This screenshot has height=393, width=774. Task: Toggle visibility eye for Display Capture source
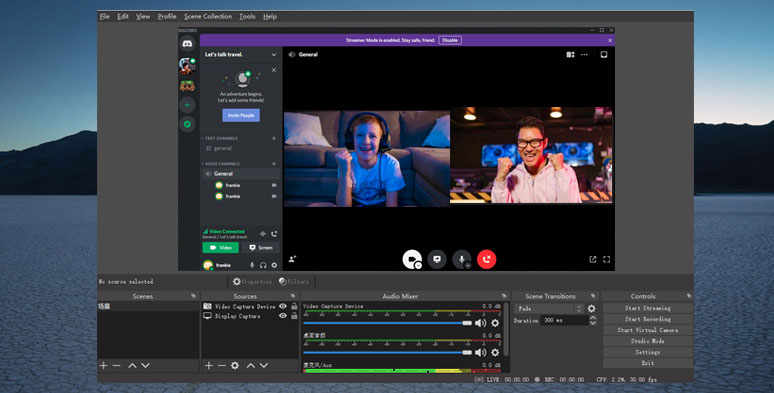[283, 316]
